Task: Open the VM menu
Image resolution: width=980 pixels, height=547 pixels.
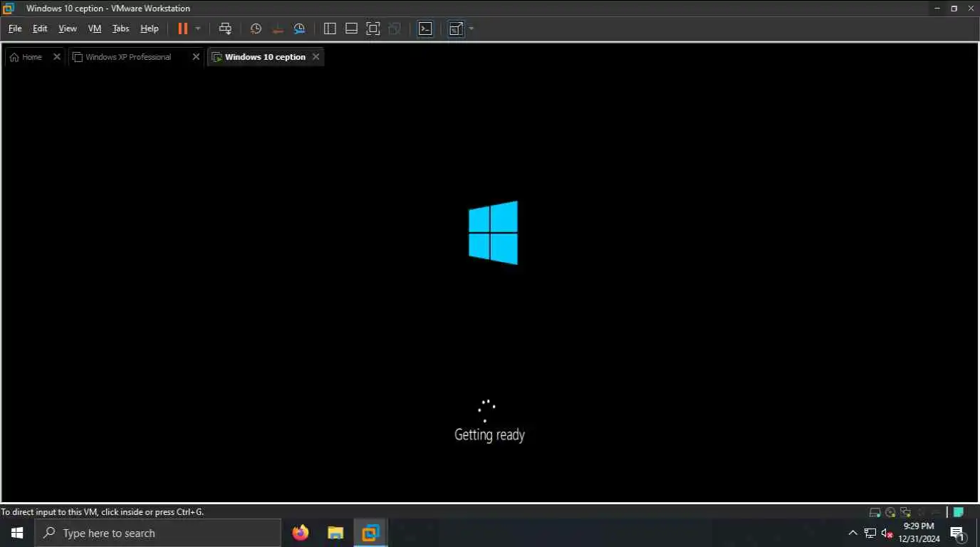Action: click(x=95, y=28)
